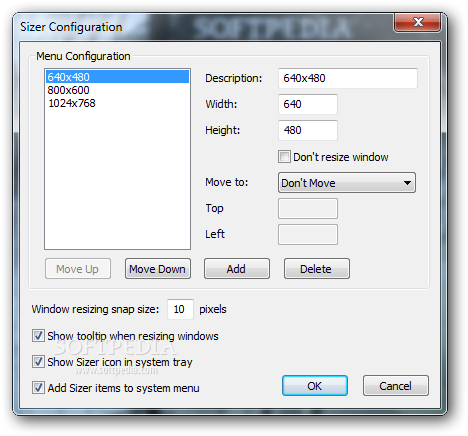Click the Move Down button
Viewport: 468px width, 436px height.
(158, 269)
